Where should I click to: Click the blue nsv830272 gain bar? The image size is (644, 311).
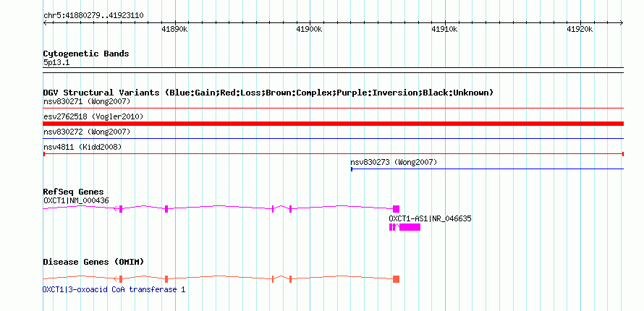pos(334,139)
